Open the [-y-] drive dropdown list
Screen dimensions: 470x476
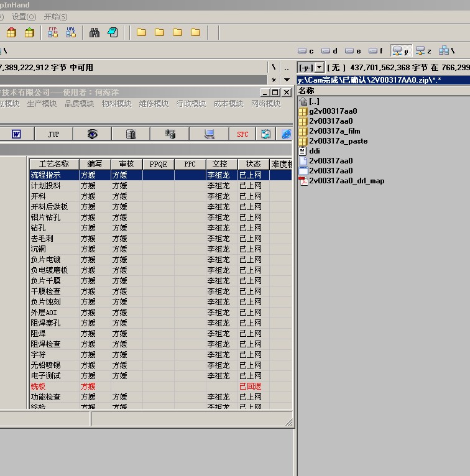[x=320, y=67]
